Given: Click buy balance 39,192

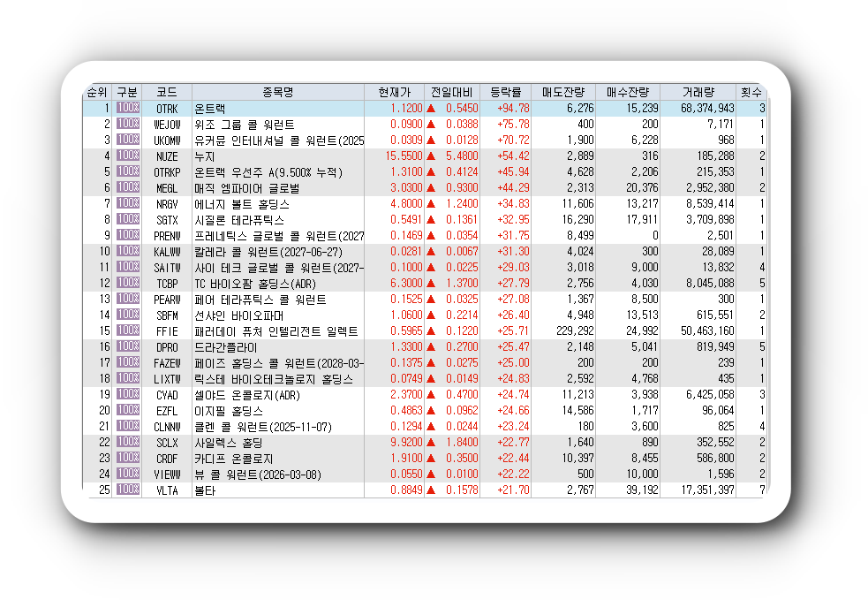Looking at the screenshot, I should point(642,490).
